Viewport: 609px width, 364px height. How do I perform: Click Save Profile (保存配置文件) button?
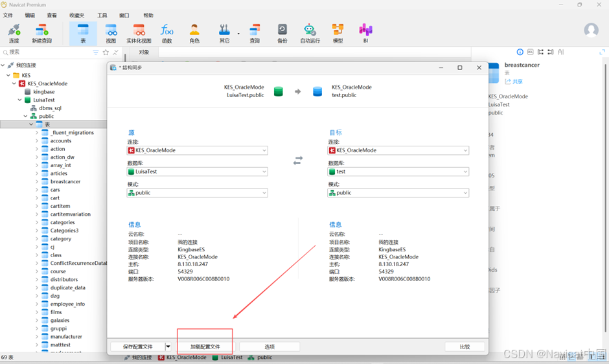[x=138, y=347]
